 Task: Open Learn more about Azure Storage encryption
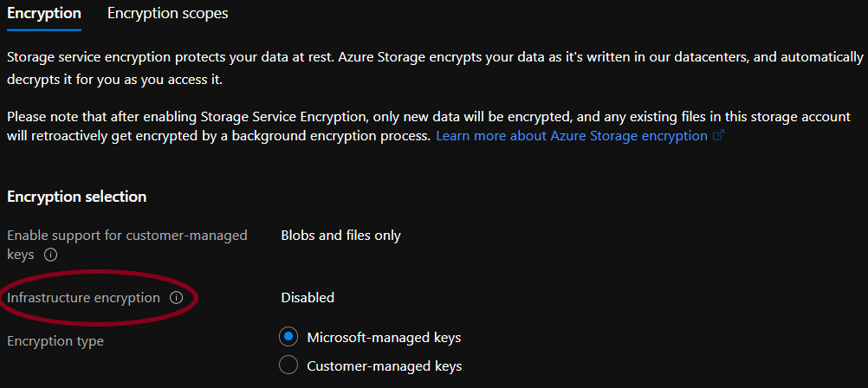point(572,136)
